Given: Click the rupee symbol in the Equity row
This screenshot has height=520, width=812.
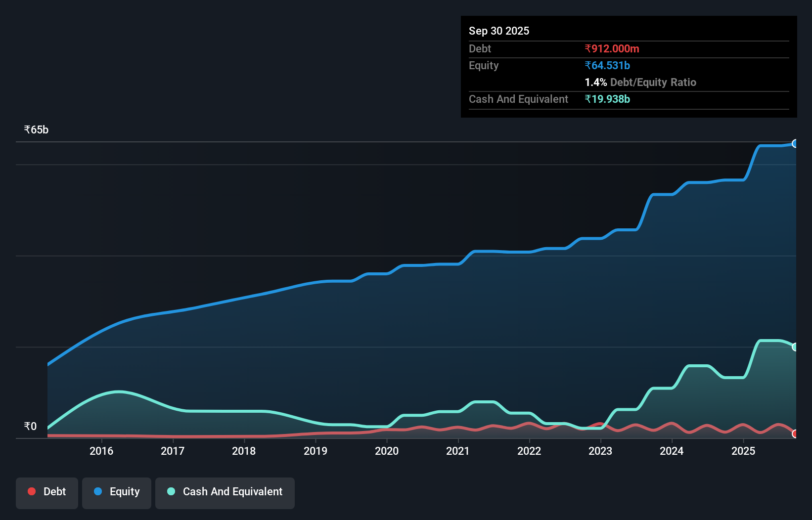Looking at the screenshot, I should [587, 65].
